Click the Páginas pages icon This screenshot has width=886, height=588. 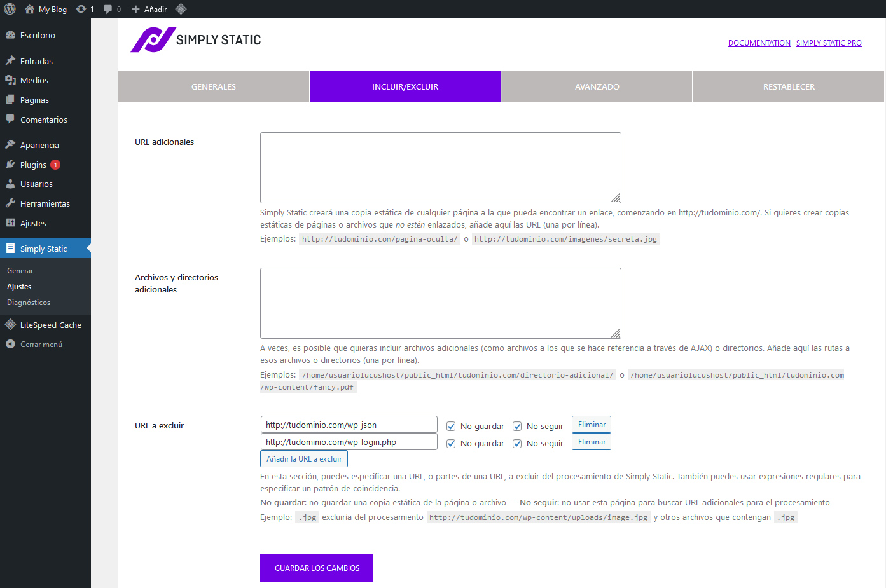click(x=10, y=100)
